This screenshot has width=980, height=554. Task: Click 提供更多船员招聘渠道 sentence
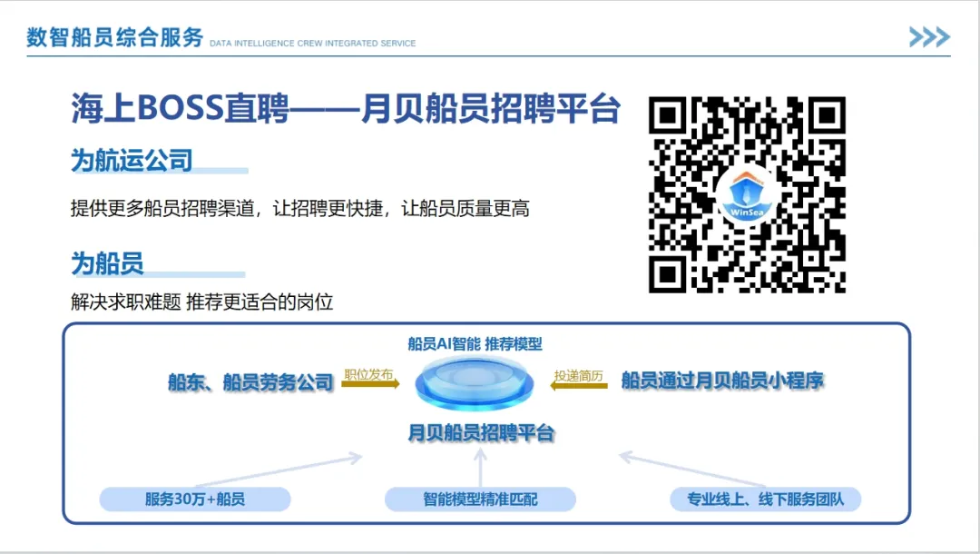[x=300, y=208]
